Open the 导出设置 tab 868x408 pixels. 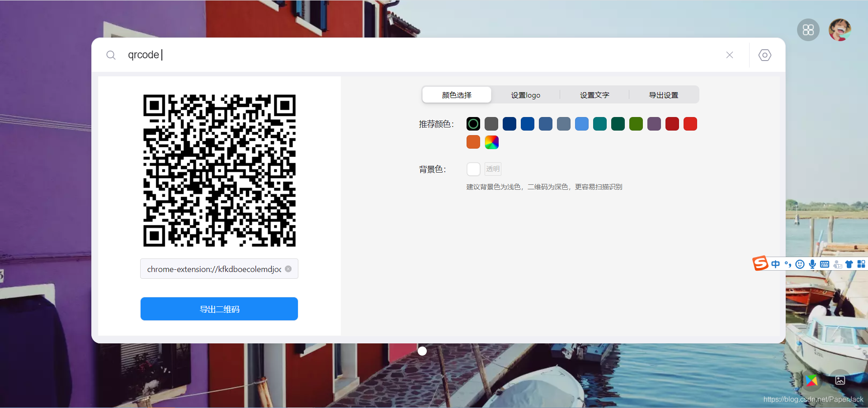point(663,95)
